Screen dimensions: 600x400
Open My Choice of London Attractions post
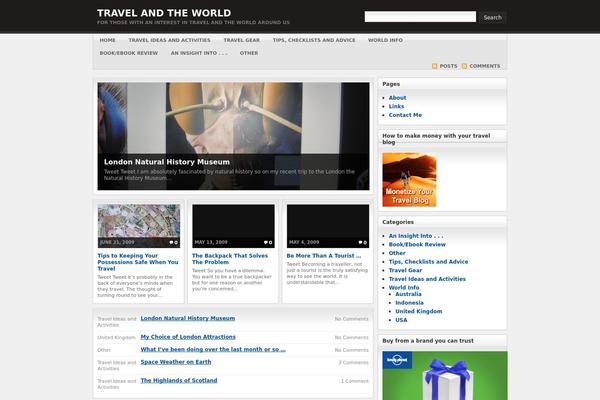pyautogui.click(x=188, y=337)
